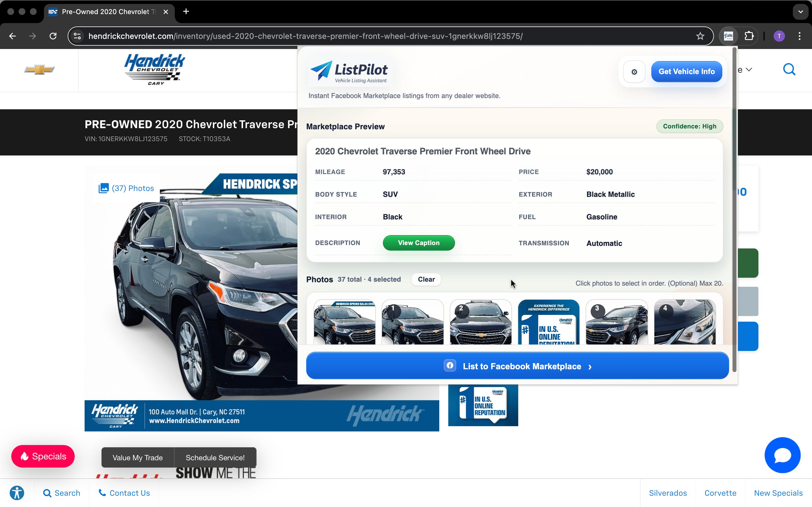Image resolution: width=812 pixels, height=507 pixels.
Task: Select the Hendrick Spring Sales photo thumbnail
Action: (x=344, y=322)
